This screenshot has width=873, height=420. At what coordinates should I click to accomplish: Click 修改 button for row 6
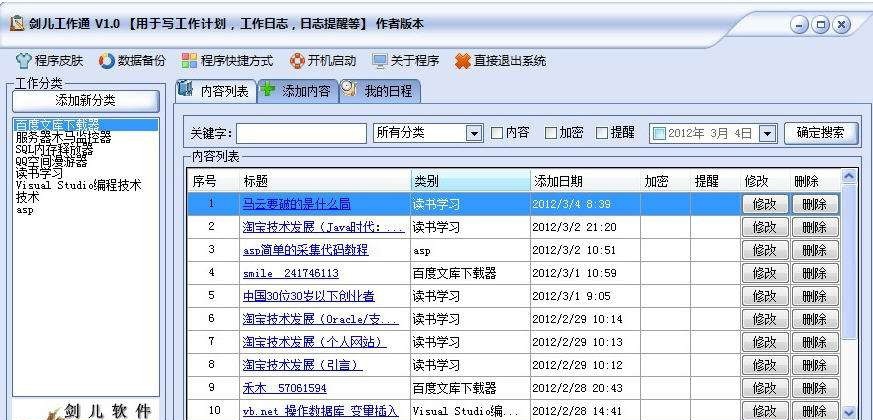(x=765, y=319)
